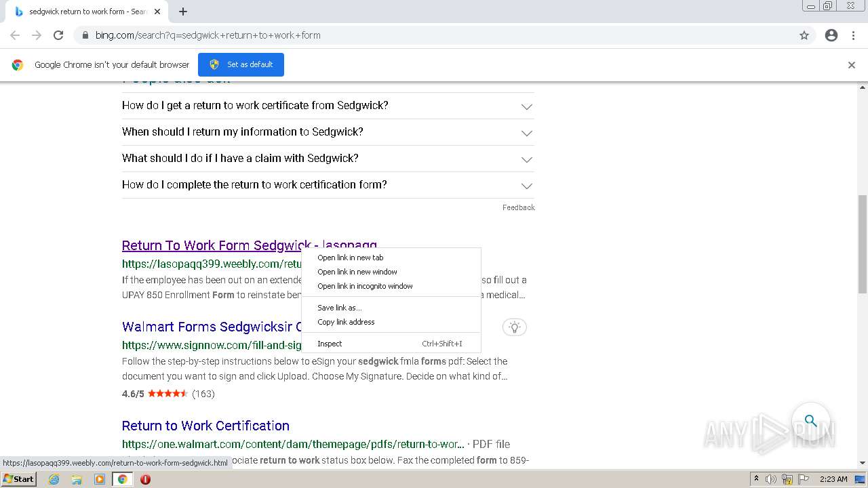This screenshot has height=488, width=868.
Task: Click the 2:23 AM system clock
Action: [833, 479]
